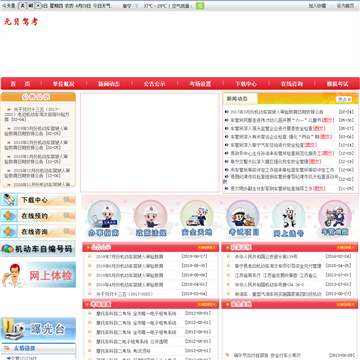Open the police car 安全天地 circle icon
The width and height of the screenshot is (360, 360).
pyautogui.click(x=197, y=218)
